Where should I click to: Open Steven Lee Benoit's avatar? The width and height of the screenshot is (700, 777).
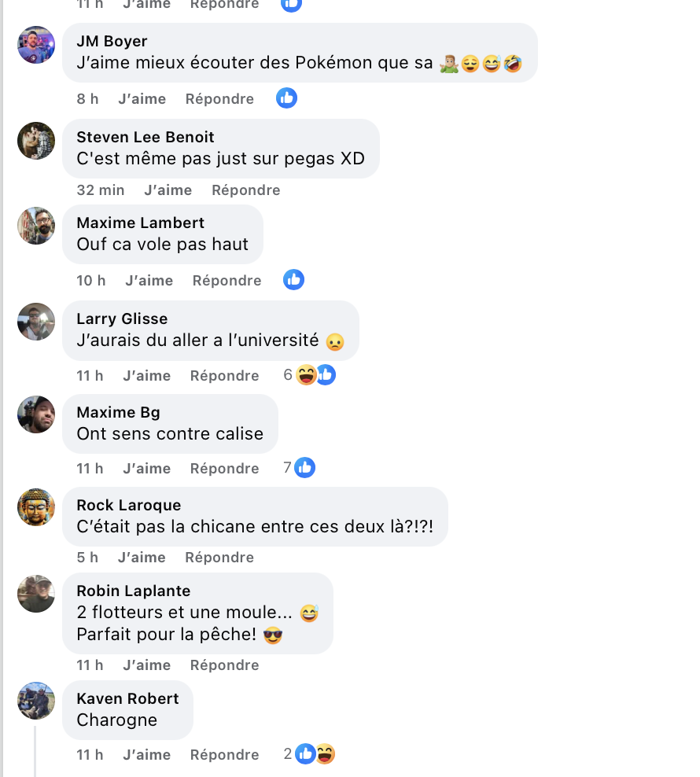click(36, 141)
